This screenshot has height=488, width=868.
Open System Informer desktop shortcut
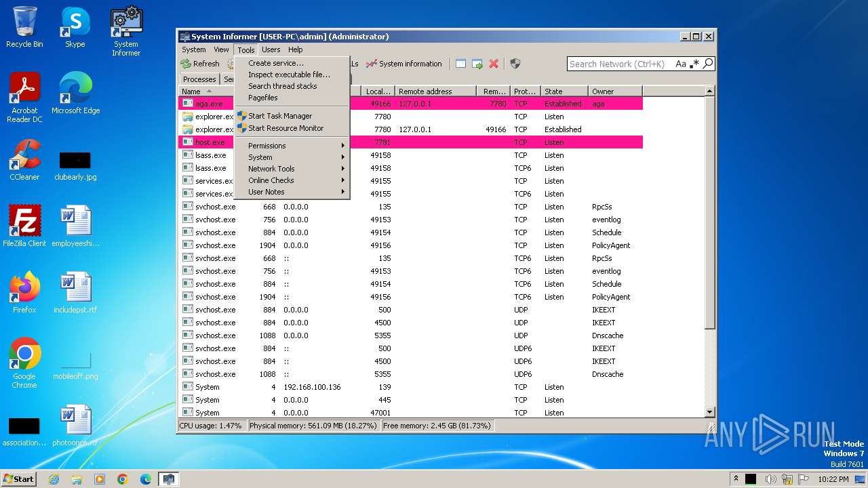click(x=126, y=31)
